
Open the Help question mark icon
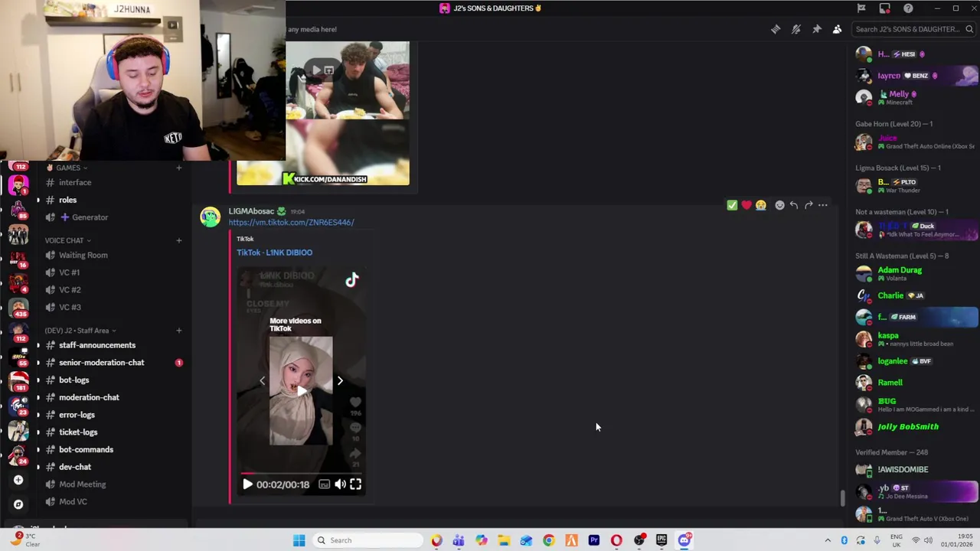908,8
